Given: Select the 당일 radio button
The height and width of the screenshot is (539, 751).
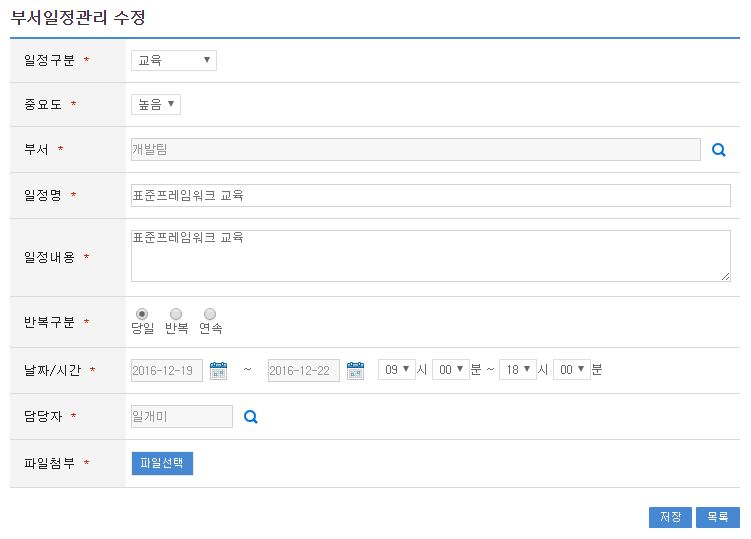Looking at the screenshot, I should pos(142,314).
